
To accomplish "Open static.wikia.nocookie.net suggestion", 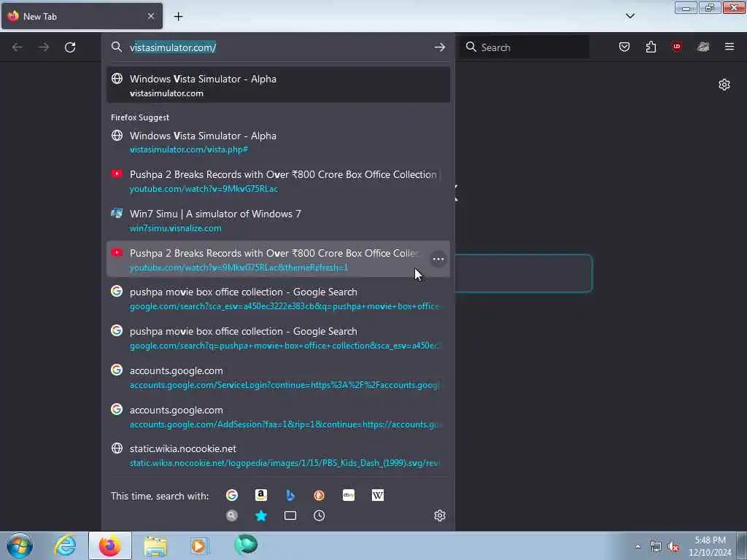I will [278, 455].
